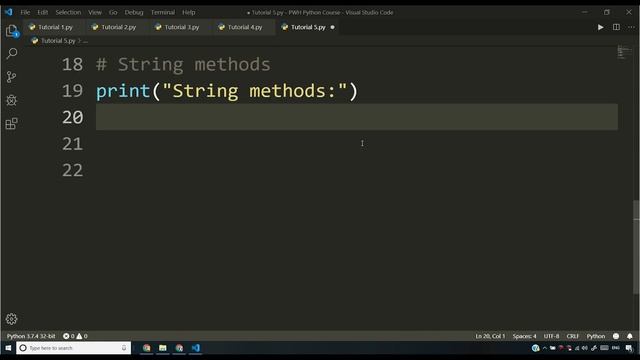Open the Terminal menu
The height and width of the screenshot is (360, 640).
(163, 12)
